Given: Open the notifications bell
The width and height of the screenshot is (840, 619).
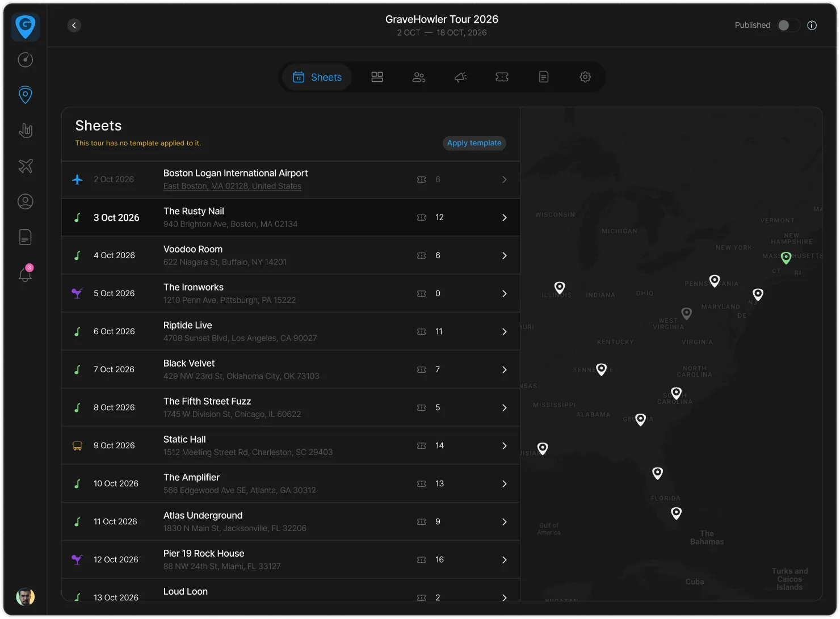Looking at the screenshot, I should [26, 273].
